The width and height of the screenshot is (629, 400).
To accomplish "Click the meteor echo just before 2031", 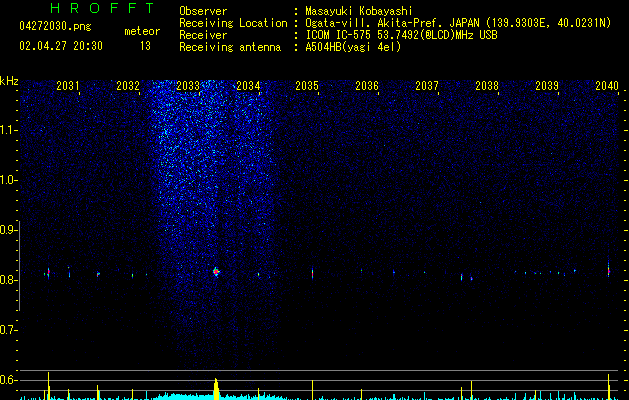I will 49,273.
